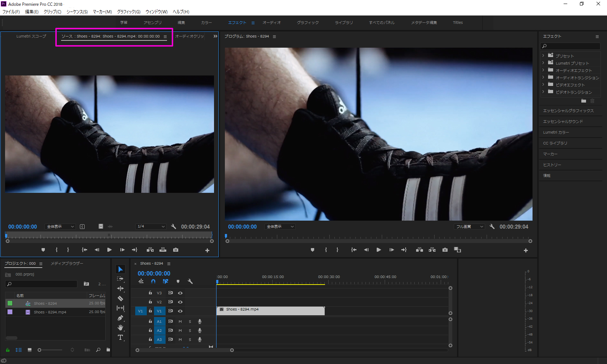Toggle Linked Selection in timeline
This screenshot has width=607, height=364.
pyautogui.click(x=166, y=281)
